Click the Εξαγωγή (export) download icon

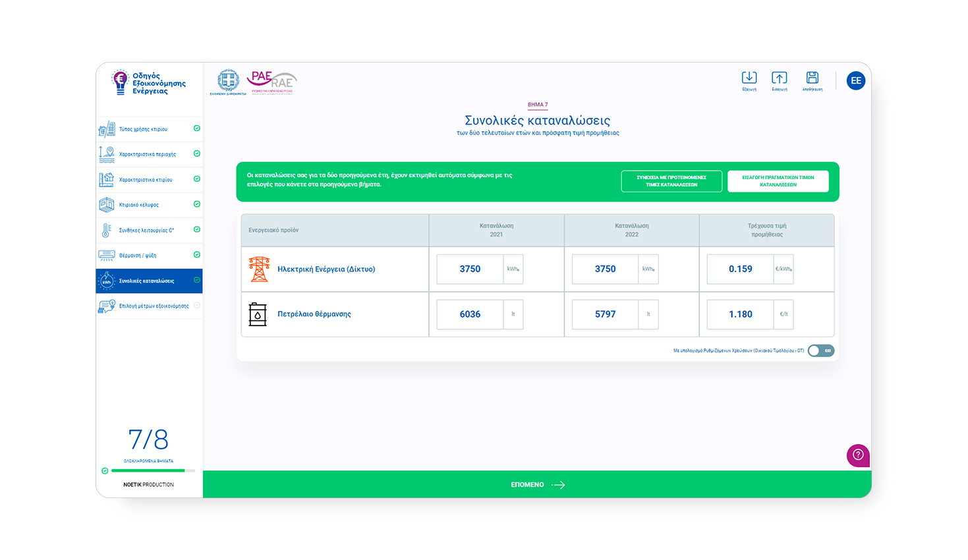(x=749, y=78)
